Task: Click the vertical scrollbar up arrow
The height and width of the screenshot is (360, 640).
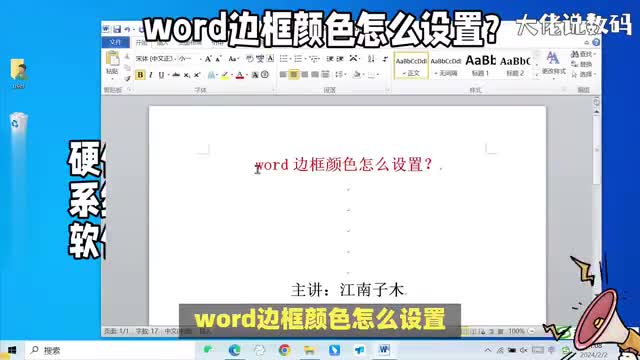Action: [596, 111]
